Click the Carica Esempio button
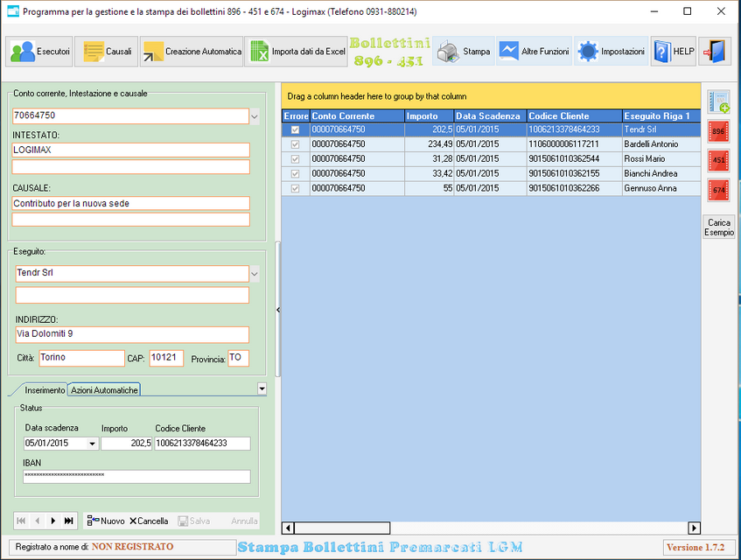Image resolution: width=741 pixels, height=560 pixels. tap(719, 227)
